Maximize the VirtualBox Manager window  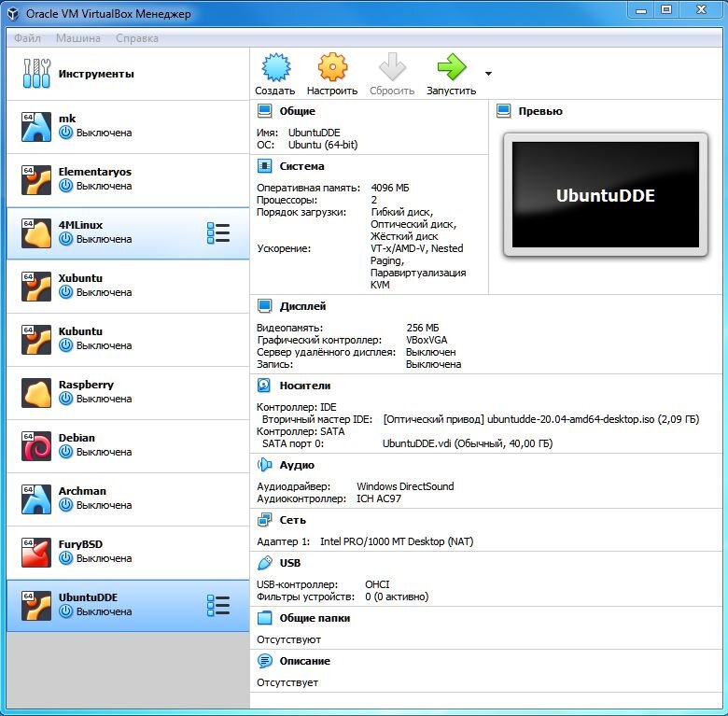(x=666, y=9)
